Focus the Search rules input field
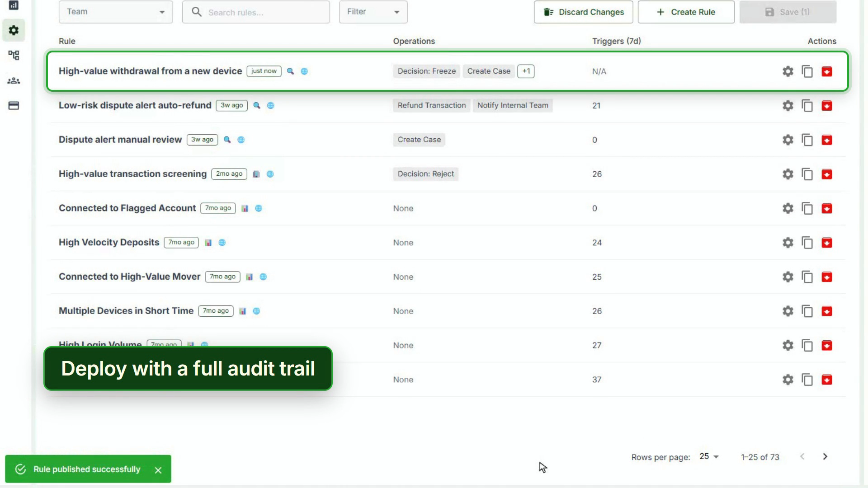This screenshot has width=868, height=488. point(256,12)
